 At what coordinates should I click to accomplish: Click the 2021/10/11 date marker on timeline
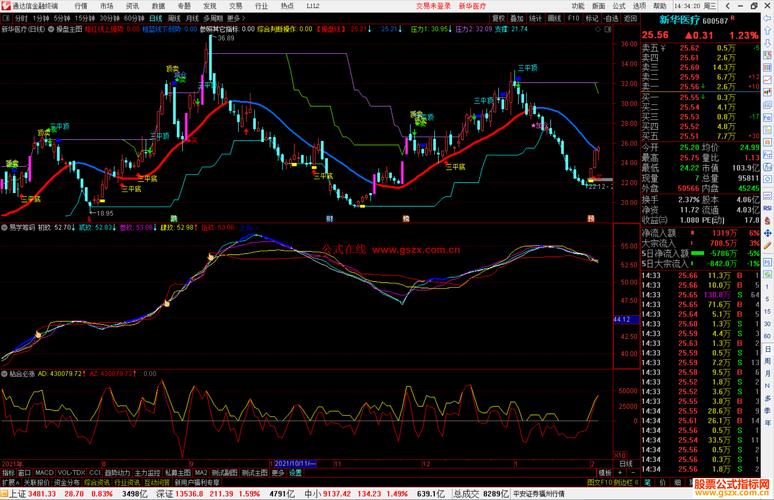pyautogui.click(x=294, y=464)
